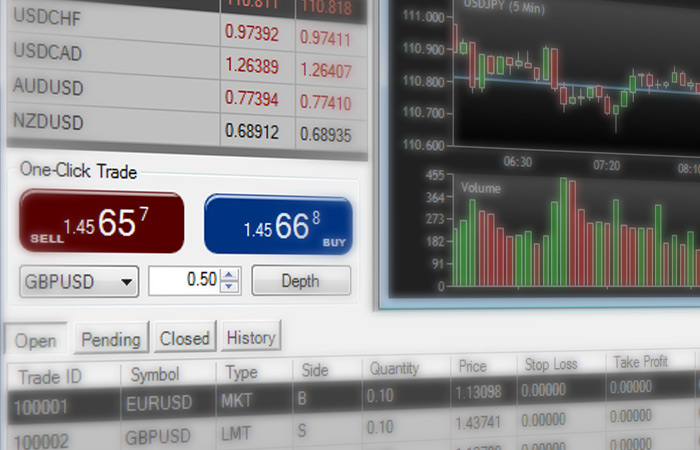700x450 pixels.
Task: Switch to the History tab
Action: point(251,337)
